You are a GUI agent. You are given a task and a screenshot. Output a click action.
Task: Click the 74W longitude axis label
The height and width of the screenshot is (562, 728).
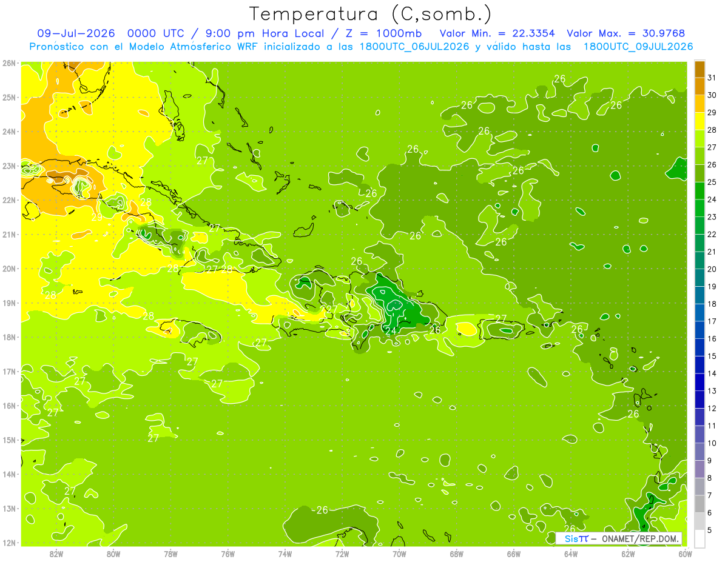coord(285,554)
